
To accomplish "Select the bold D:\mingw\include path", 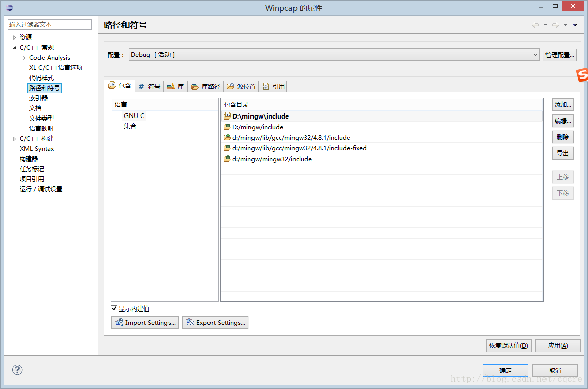I will pos(261,116).
